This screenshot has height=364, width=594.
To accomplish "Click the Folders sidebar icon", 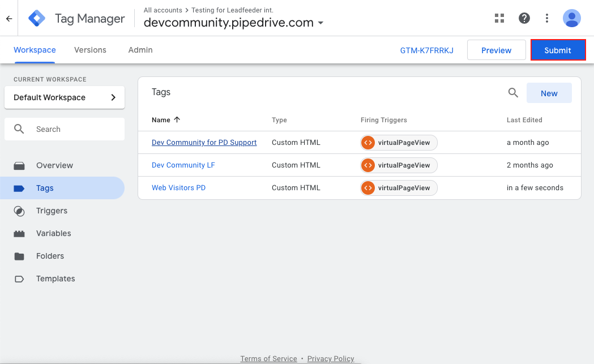I will (19, 256).
